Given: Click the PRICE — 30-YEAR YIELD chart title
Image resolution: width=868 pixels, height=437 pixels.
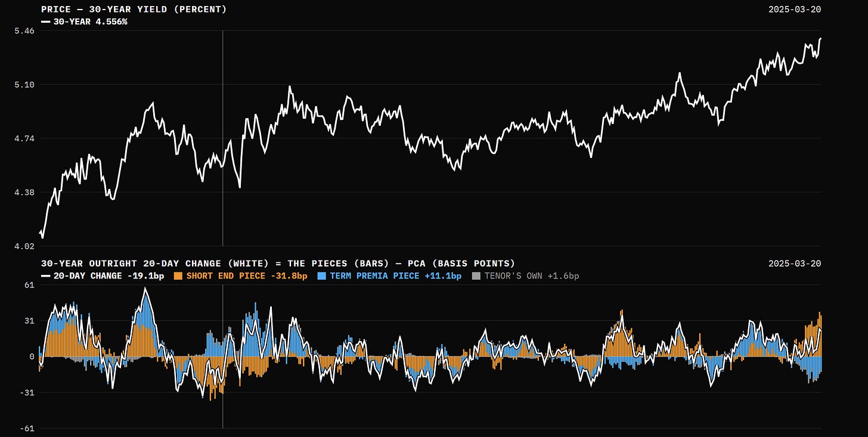Looking at the screenshot, I should [x=134, y=10].
